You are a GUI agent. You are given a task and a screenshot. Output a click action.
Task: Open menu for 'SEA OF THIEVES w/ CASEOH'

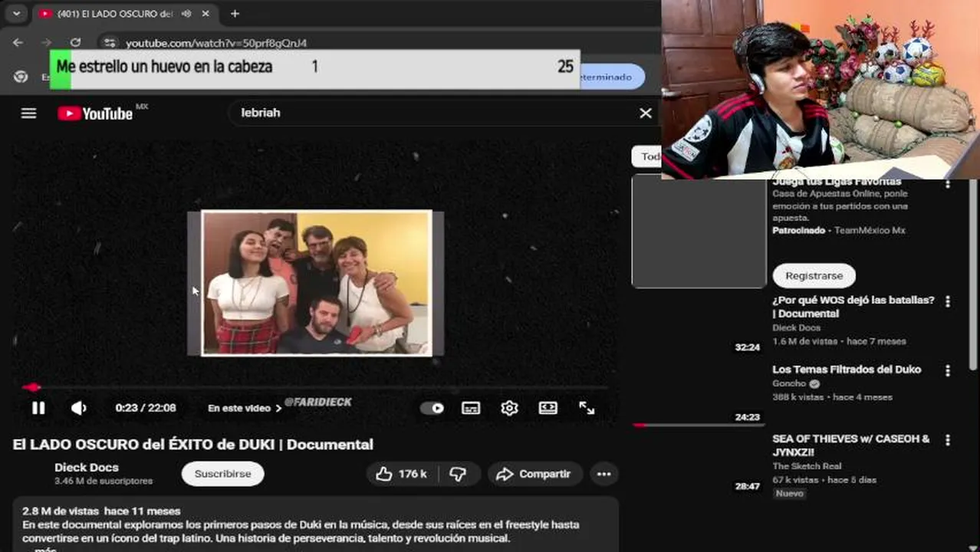[x=948, y=440]
